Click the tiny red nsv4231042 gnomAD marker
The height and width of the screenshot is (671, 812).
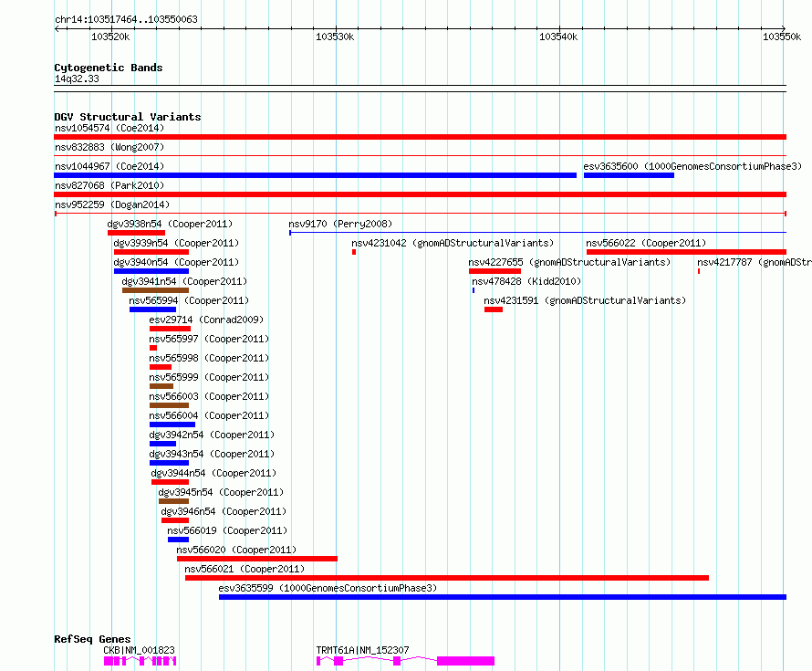click(x=354, y=252)
